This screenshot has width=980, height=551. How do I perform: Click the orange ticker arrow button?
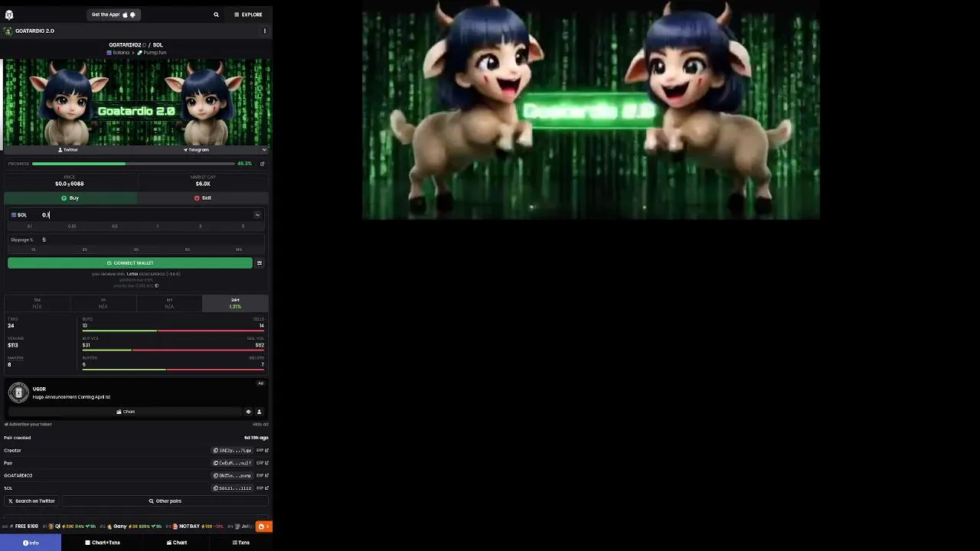263,527
